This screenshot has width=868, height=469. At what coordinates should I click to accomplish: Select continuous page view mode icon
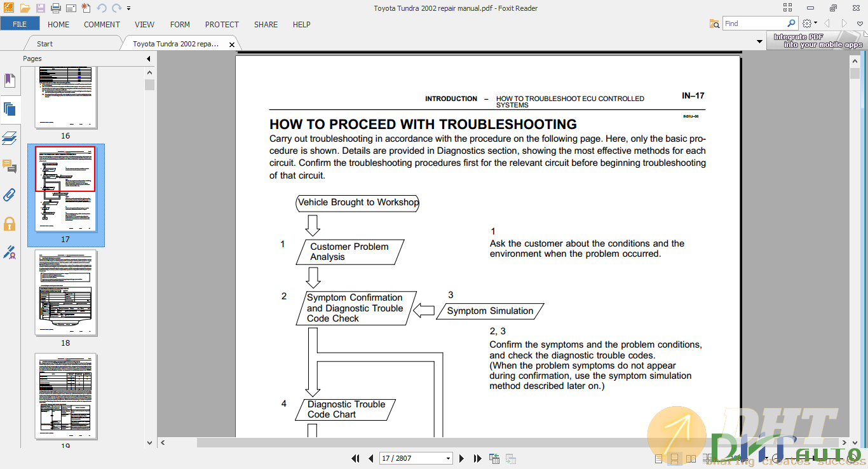coord(675,458)
